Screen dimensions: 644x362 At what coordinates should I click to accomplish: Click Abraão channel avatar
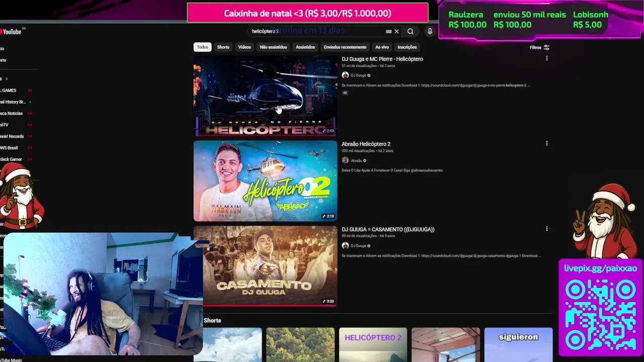tap(345, 160)
